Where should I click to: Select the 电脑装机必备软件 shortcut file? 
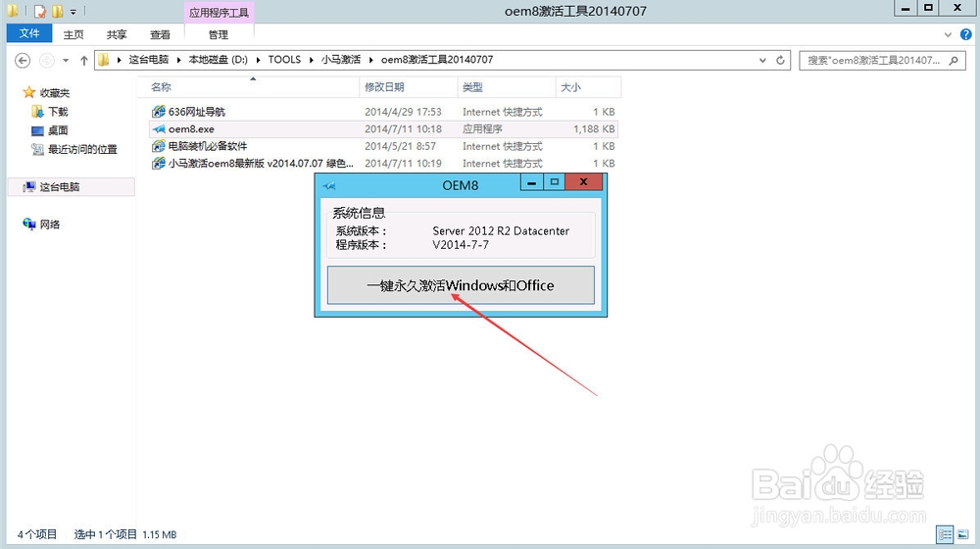(208, 146)
